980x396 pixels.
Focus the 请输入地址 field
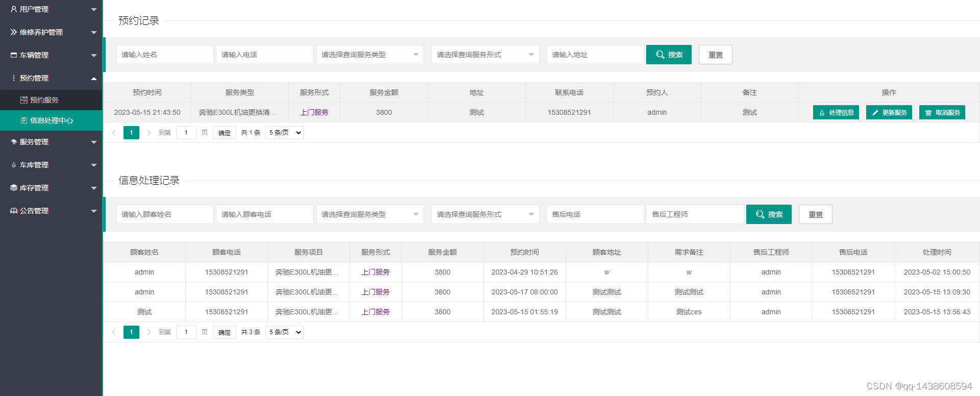tap(596, 55)
